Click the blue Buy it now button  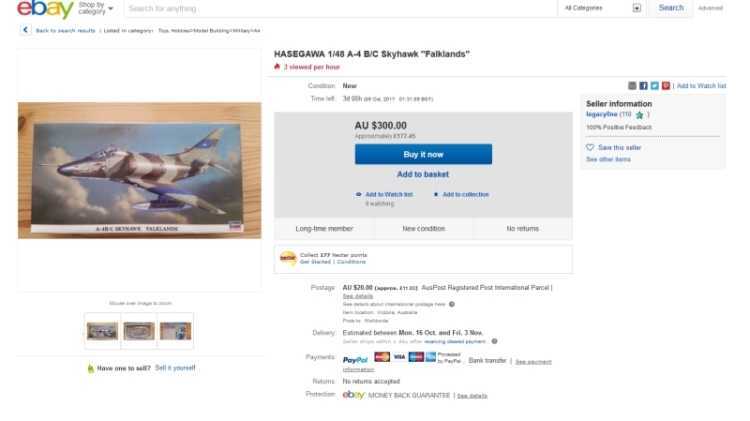click(423, 155)
